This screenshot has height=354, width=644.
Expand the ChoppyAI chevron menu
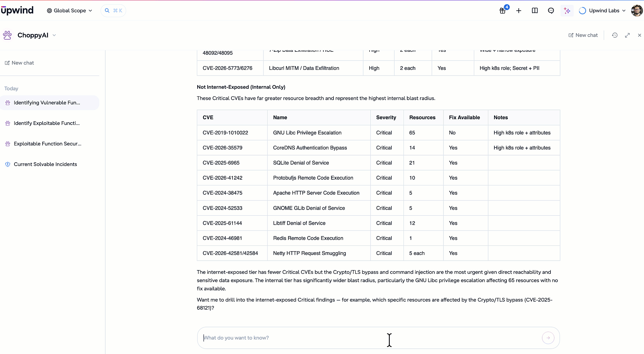point(54,35)
